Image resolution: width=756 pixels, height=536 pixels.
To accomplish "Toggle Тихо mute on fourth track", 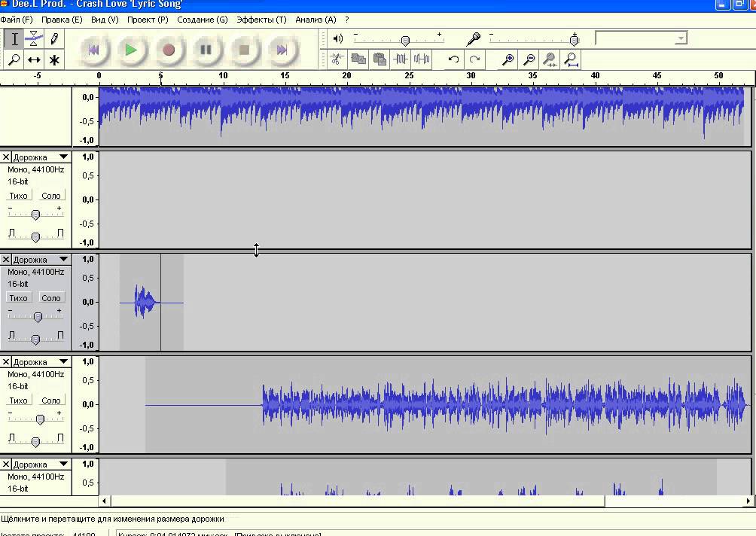I will tap(19, 400).
